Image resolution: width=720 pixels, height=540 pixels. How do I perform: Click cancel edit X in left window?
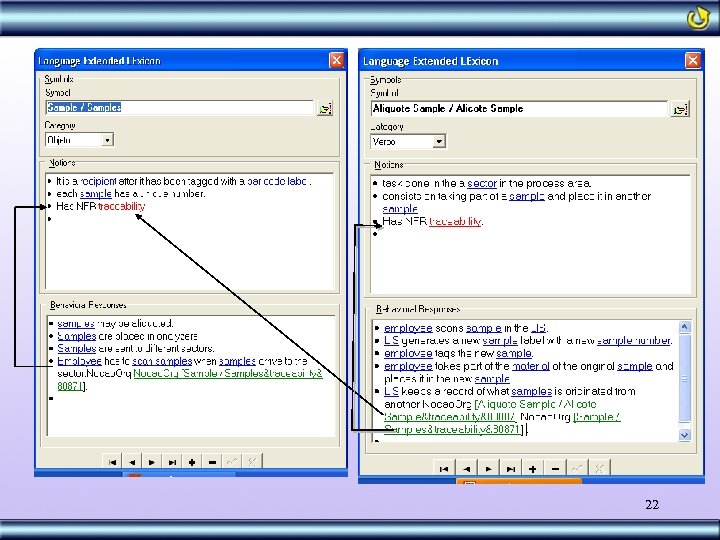(x=252, y=462)
